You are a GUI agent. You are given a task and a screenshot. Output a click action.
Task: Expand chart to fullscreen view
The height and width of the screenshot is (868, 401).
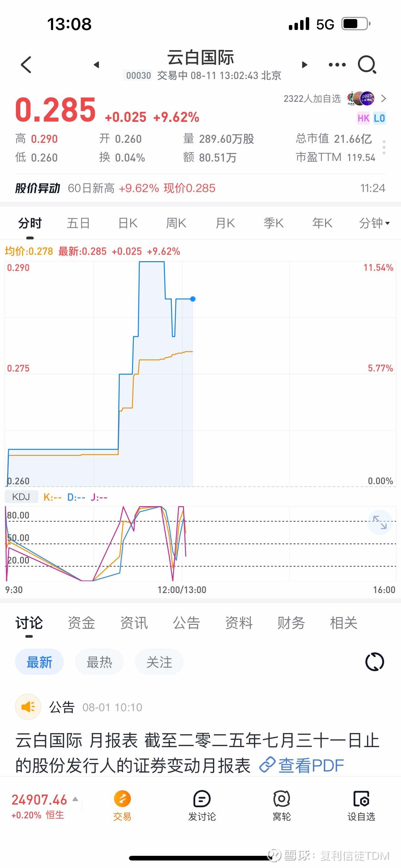pyautogui.click(x=379, y=522)
